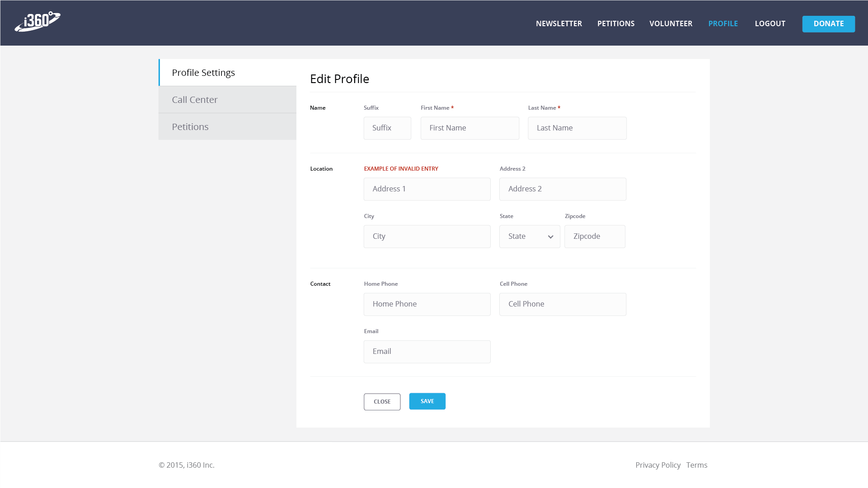Image resolution: width=868 pixels, height=488 pixels.
Task: Open the Terms link
Action: 696,465
